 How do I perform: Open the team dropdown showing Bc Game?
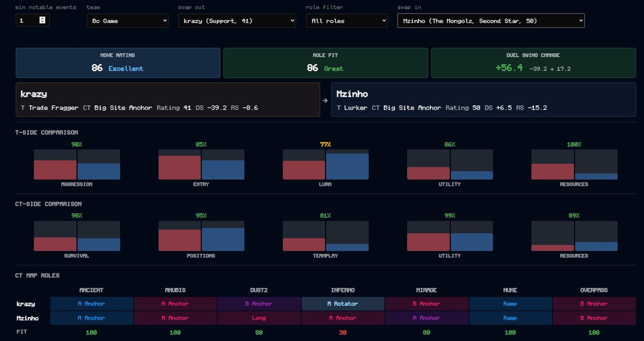pos(128,21)
